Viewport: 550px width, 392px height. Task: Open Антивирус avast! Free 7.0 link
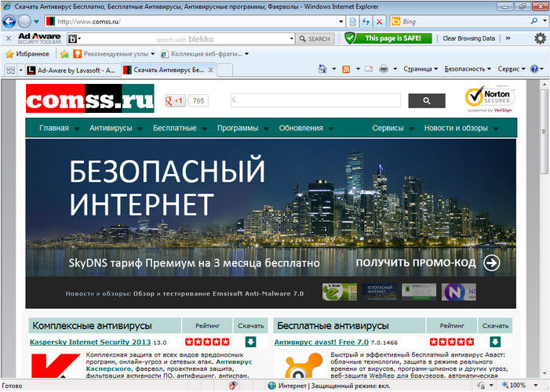coord(322,342)
